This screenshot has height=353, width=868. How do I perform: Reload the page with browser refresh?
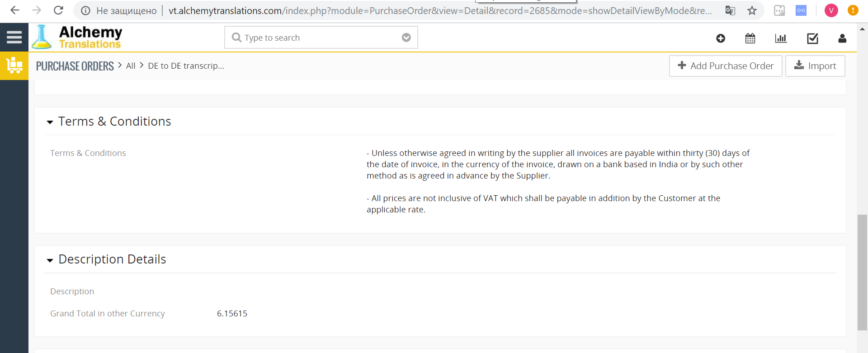(x=58, y=10)
